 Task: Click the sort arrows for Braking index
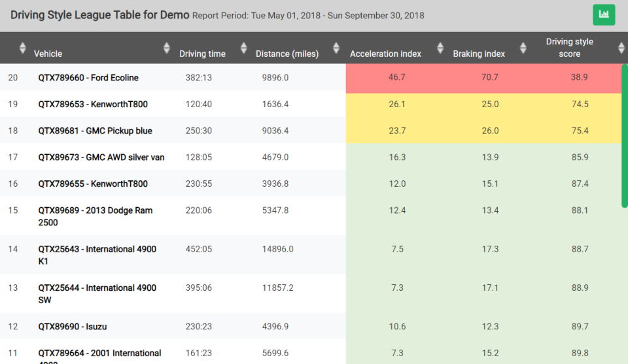click(523, 48)
